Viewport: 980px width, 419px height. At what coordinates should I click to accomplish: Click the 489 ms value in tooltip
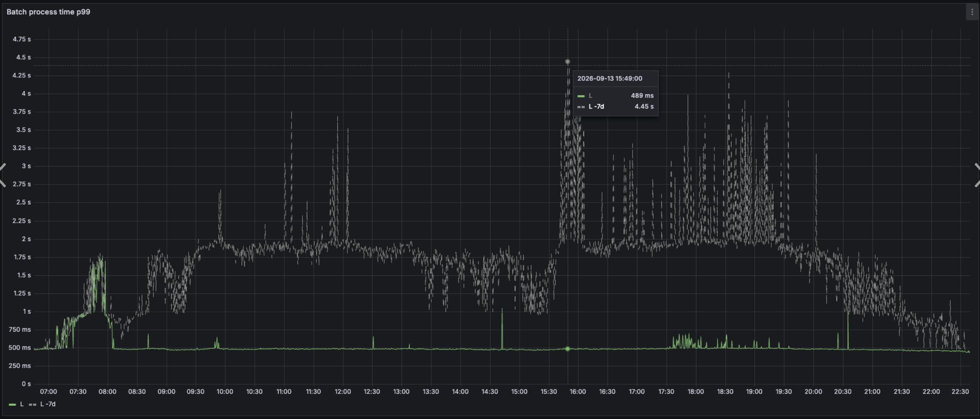point(642,95)
